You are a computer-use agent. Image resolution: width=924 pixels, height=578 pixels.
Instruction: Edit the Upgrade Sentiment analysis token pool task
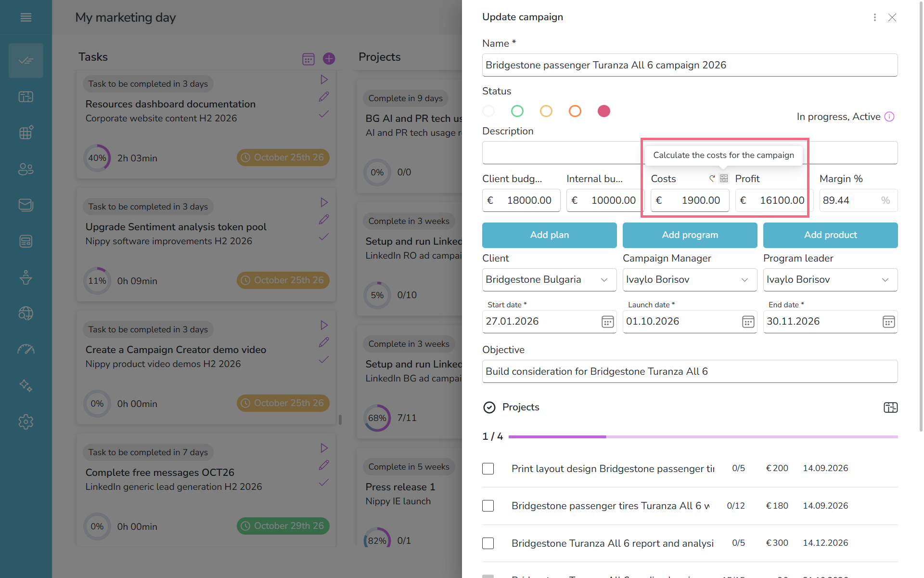[x=324, y=220]
